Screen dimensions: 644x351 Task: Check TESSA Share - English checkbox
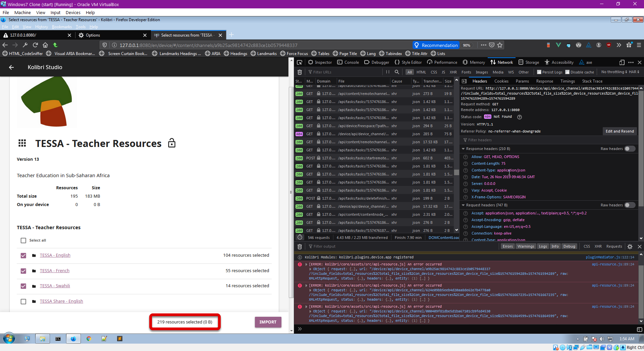click(23, 302)
